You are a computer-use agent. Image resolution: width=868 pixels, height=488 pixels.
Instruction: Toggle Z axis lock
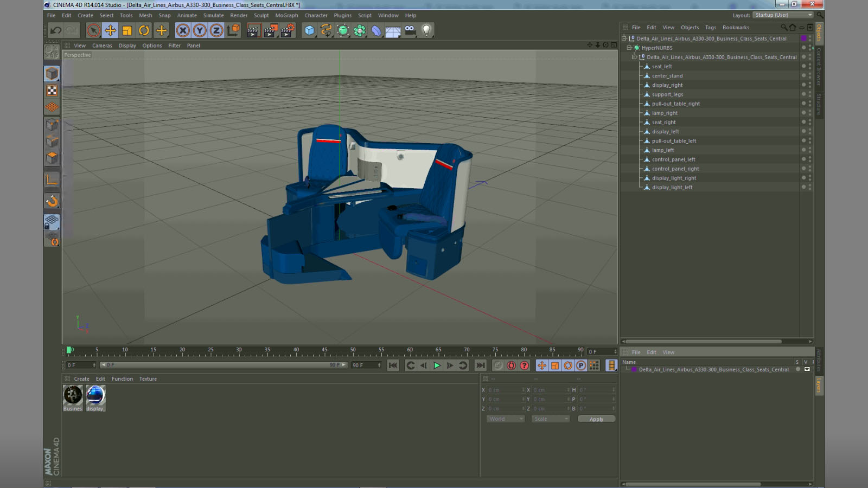pos(216,30)
